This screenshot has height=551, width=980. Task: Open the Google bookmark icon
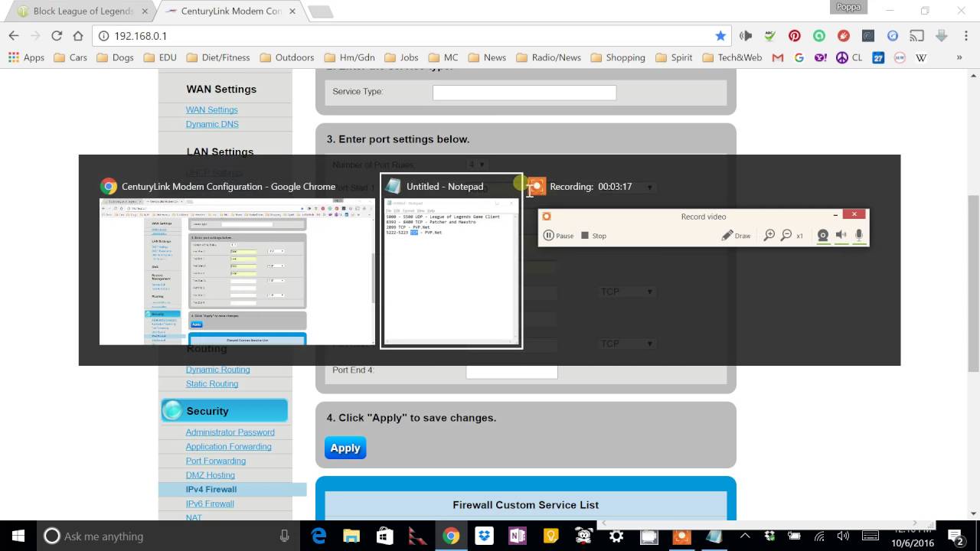799,57
